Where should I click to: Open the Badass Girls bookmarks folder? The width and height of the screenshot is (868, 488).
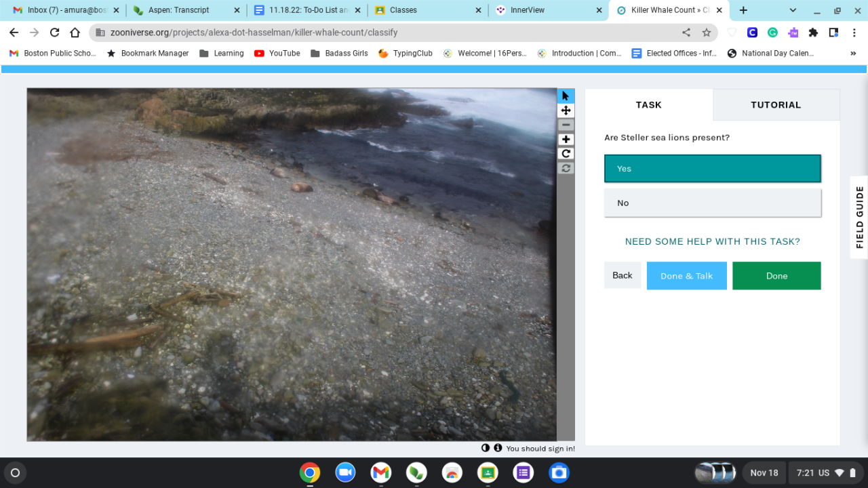pyautogui.click(x=339, y=54)
